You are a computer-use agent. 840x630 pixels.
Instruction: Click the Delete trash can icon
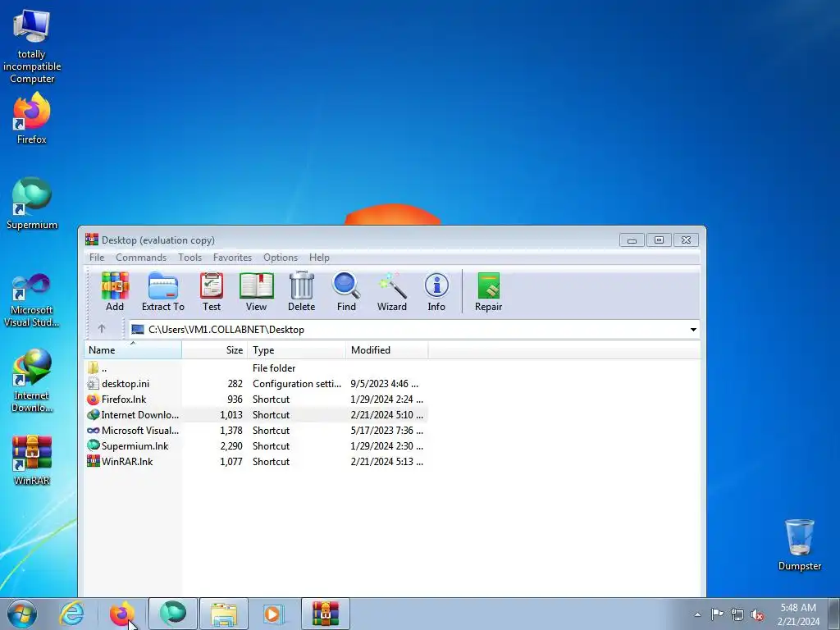302,291
